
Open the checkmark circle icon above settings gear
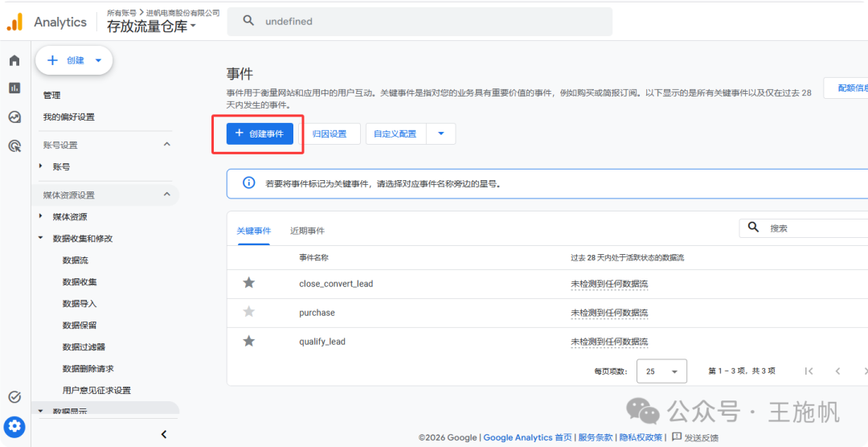click(x=15, y=396)
